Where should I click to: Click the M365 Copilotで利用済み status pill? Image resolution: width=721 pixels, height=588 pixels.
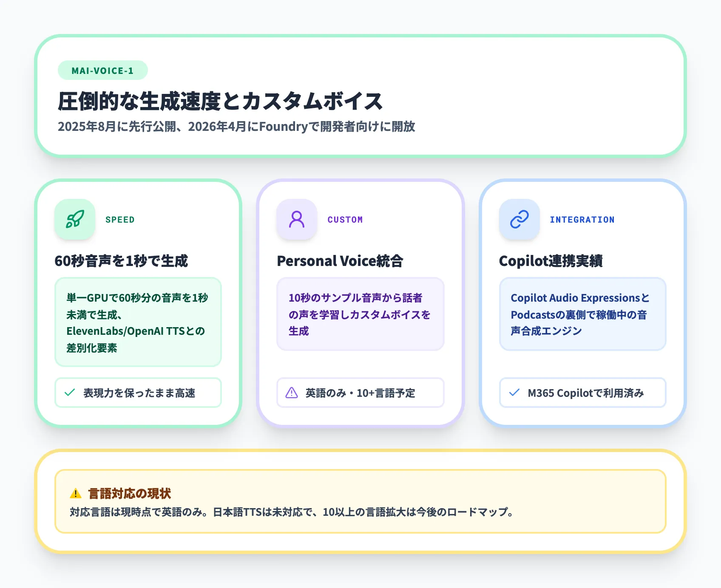click(582, 393)
